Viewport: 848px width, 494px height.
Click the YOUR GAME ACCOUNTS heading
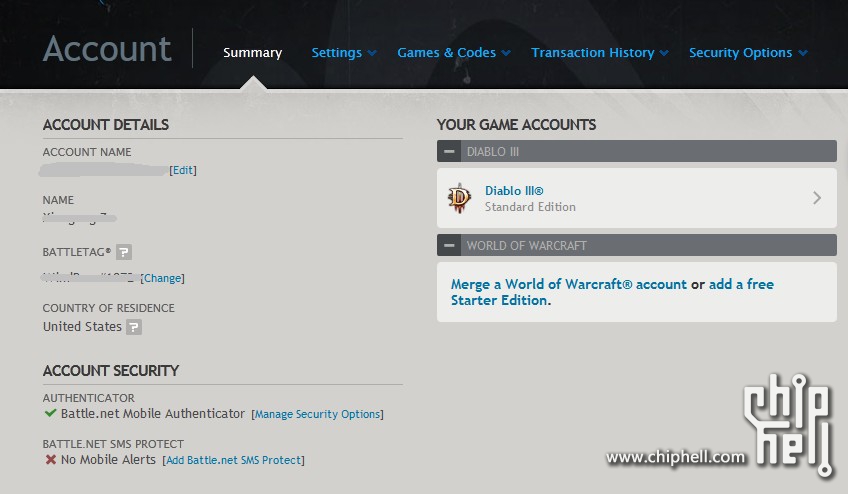click(516, 125)
